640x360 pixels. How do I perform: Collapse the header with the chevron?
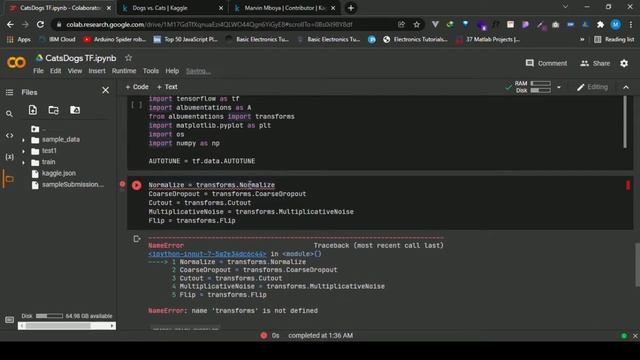(x=626, y=87)
